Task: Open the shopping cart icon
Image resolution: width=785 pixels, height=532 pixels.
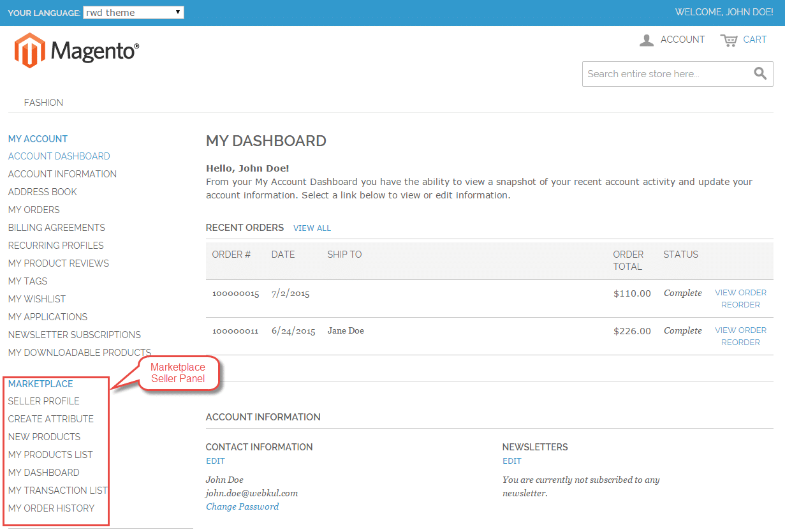Action: point(728,40)
